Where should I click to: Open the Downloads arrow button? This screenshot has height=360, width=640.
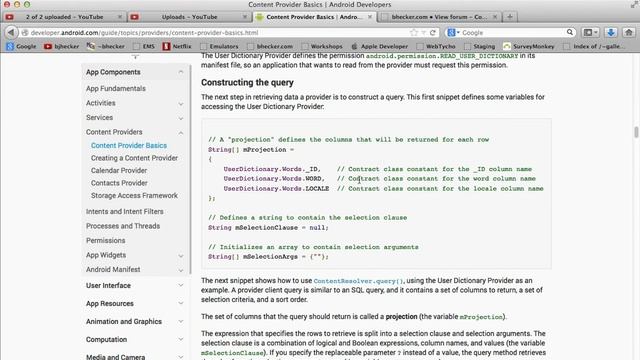click(x=611, y=32)
